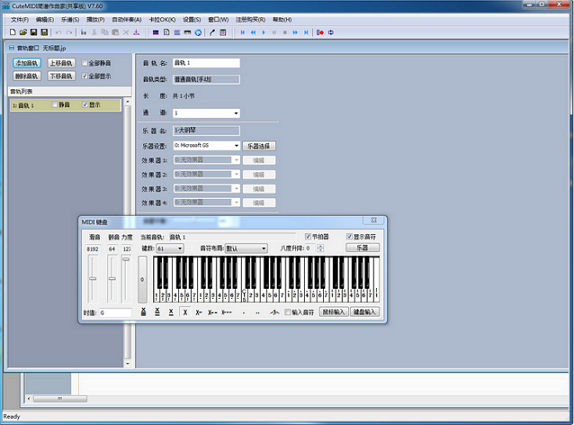Click the 添加音轨 button
The width and height of the screenshot is (574, 425).
tap(27, 63)
